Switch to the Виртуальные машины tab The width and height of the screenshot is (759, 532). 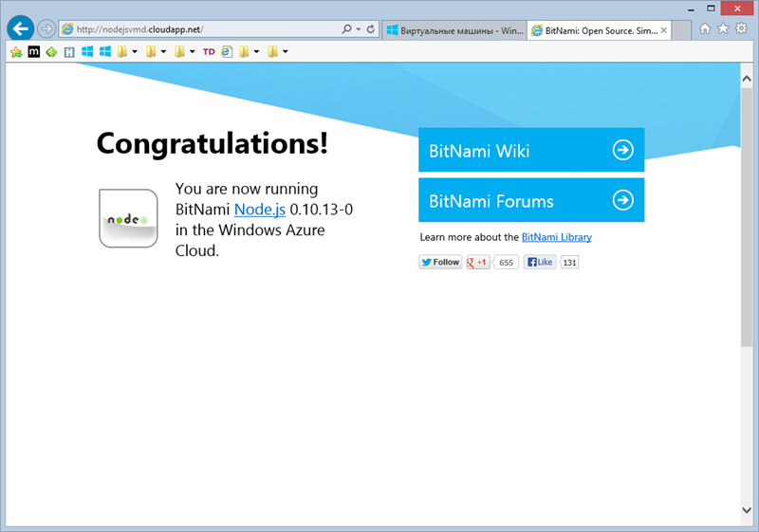coord(454,30)
